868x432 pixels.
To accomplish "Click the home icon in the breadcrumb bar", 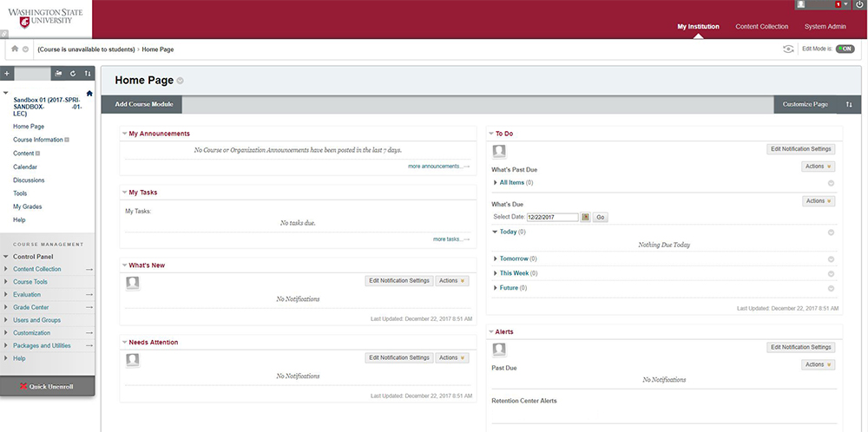I will pos(15,49).
